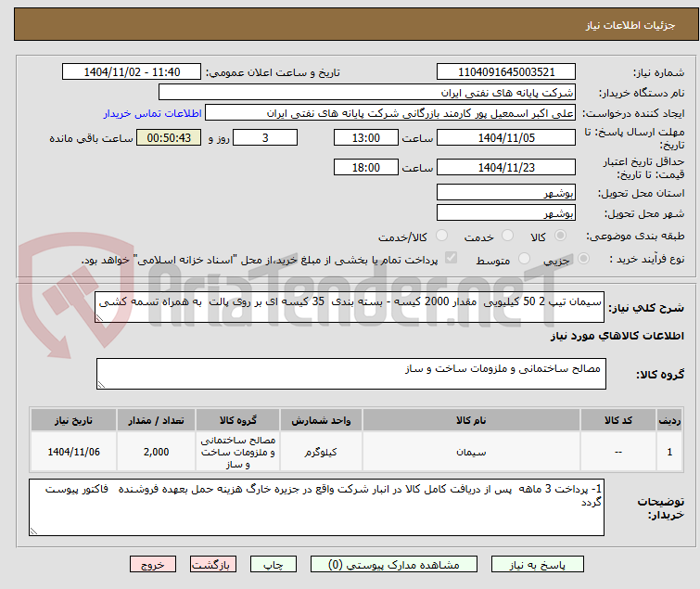Click the طبقه بندی موضوعی label
The height and width of the screenshot is (589, 700).
pyautogui.click(x=635, y=236)
